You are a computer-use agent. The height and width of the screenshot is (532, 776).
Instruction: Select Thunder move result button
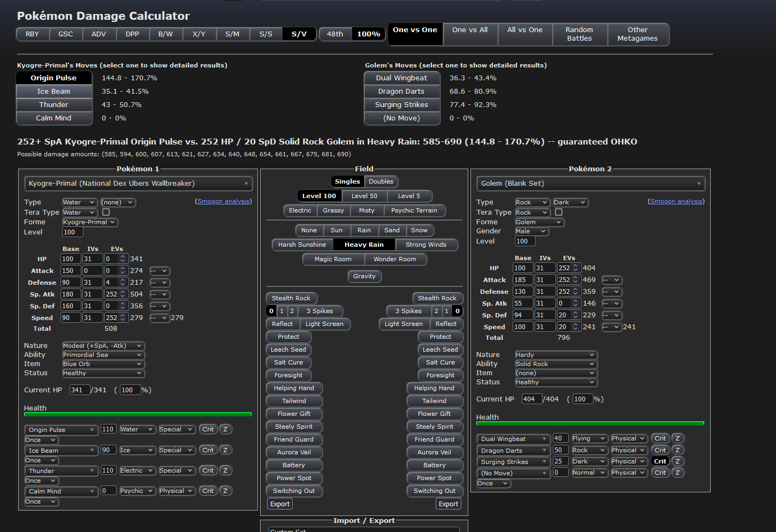coord(54,105)
